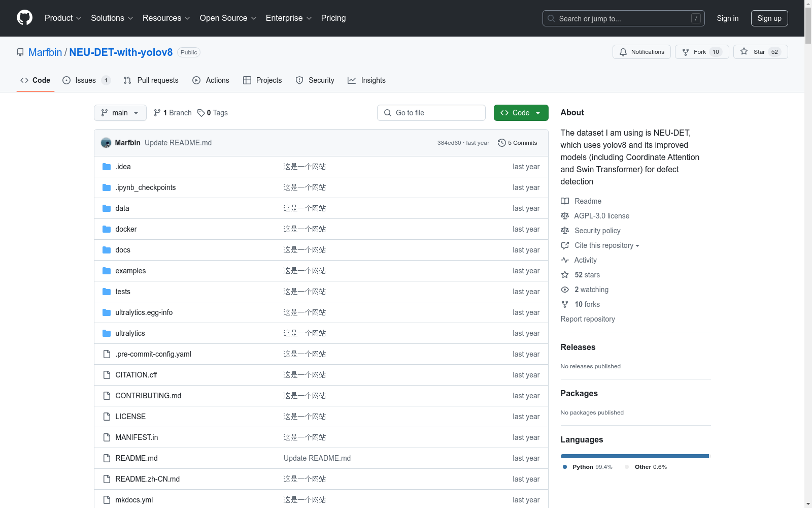Click the Python 99.4% language entry
The width and height of the screenshot is (812, 508).
587,467
